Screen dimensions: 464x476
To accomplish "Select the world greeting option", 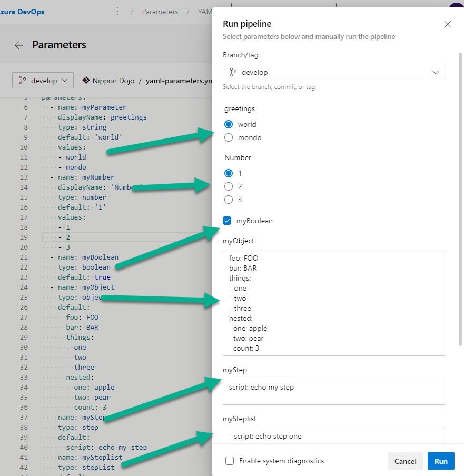I will (x=229, y=125).
